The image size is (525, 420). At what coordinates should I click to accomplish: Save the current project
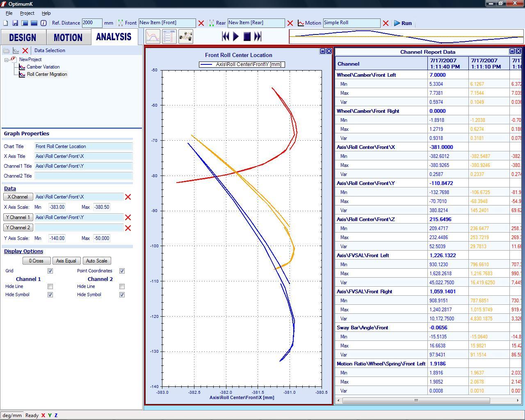tap(15, 23)
